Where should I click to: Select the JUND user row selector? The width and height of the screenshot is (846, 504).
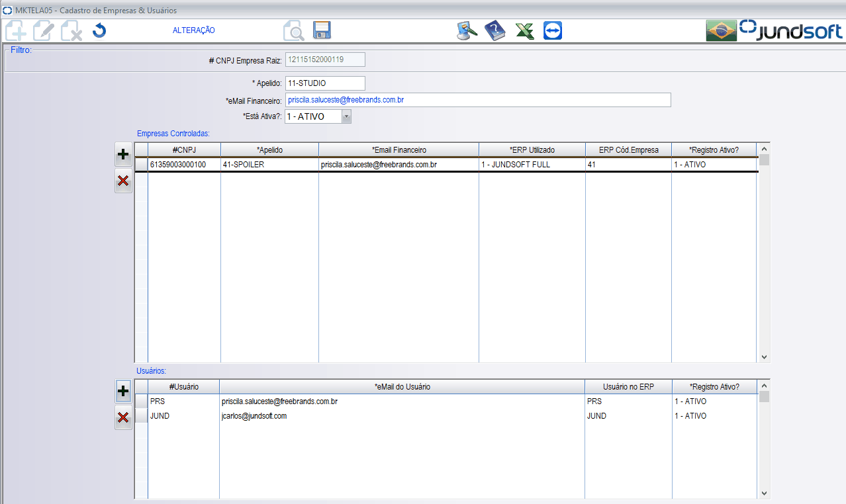pos(142,416)
